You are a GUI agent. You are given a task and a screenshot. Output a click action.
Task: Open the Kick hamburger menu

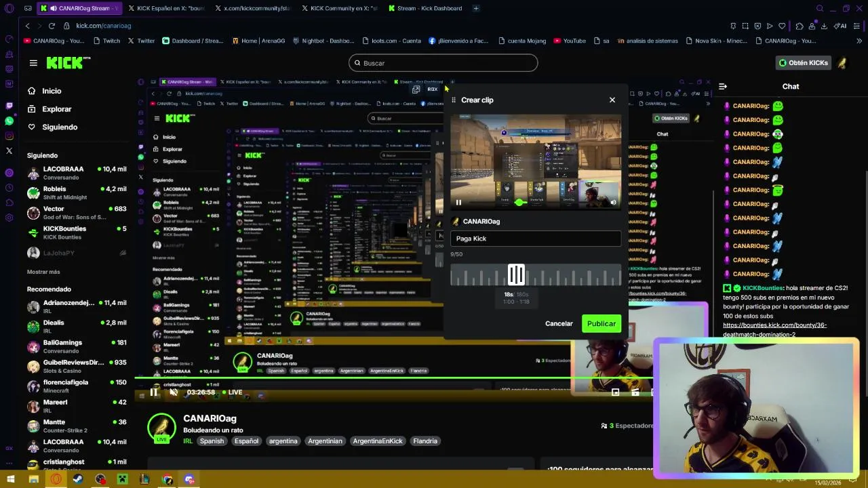click(33, 63)
